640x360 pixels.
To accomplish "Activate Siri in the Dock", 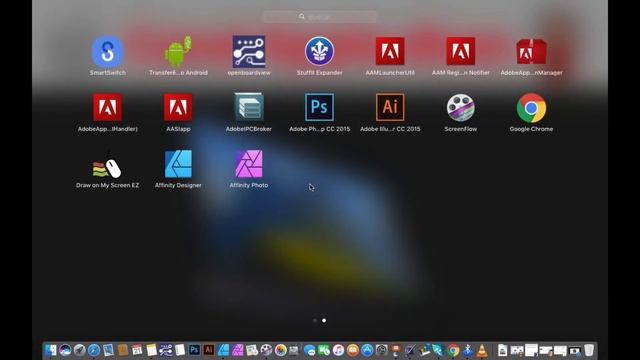I will pyautogui.click(x=65, y=350).
